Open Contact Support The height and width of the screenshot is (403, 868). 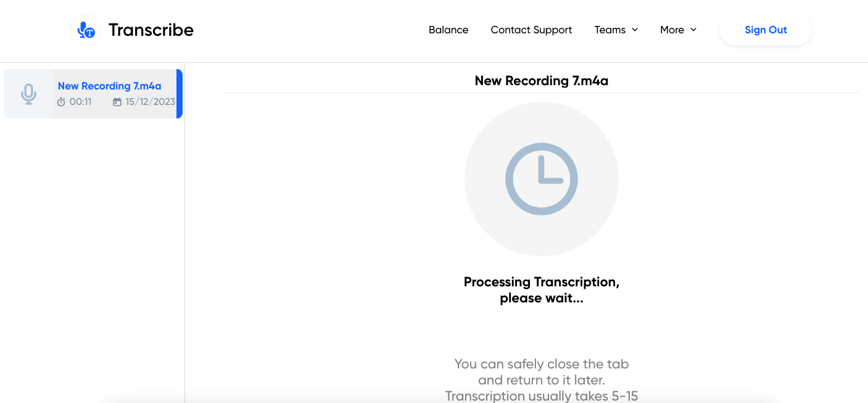click(531, 30)
